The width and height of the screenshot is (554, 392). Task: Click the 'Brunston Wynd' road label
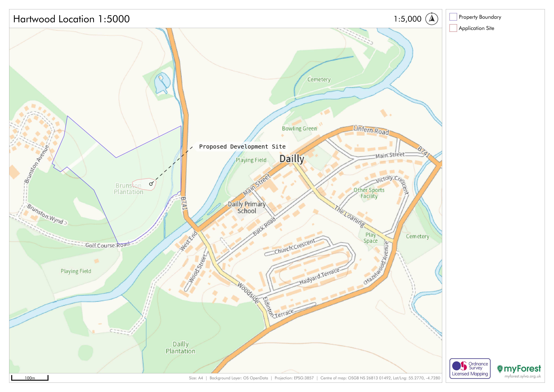coord(45,214)
